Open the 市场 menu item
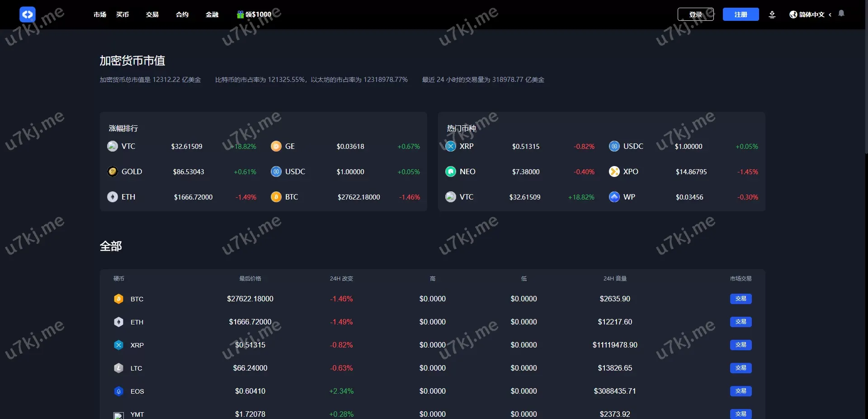This screenshot has width=868, height=419. [x=100, y=14]
